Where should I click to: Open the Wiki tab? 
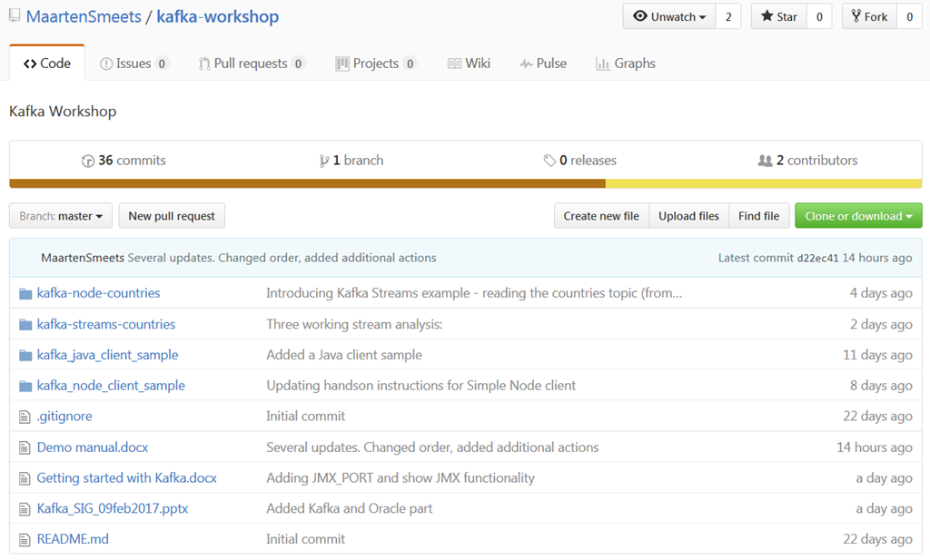(x=469, y=64)
